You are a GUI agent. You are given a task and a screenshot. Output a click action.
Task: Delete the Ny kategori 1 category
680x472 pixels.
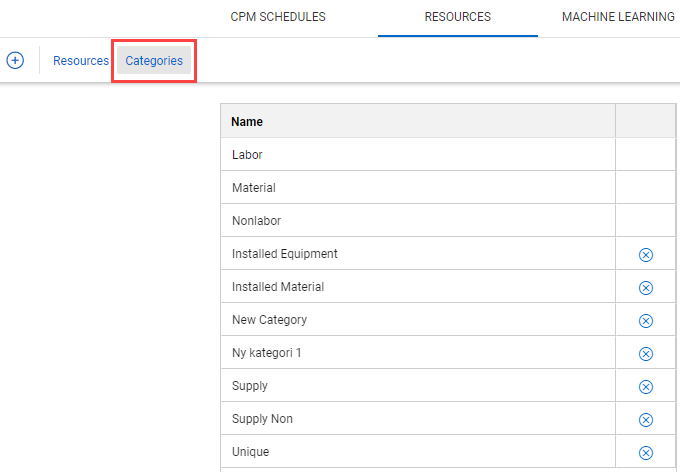tap(645, 354)
